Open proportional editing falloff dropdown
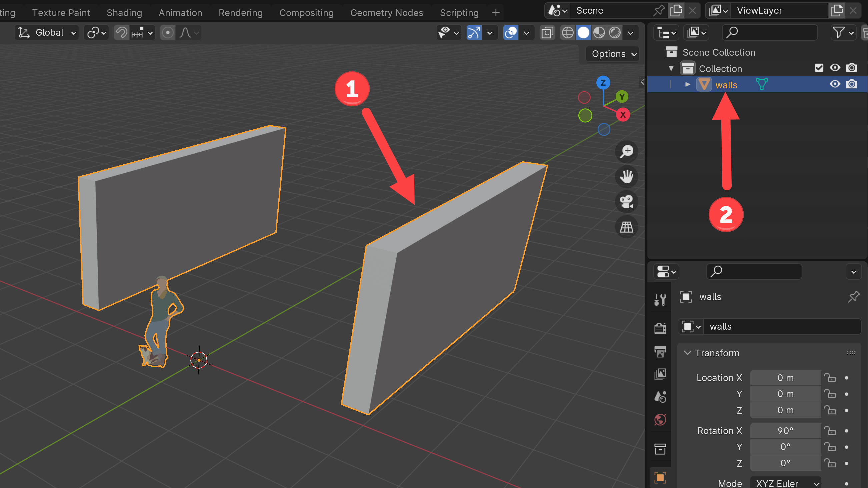This screenshot has width=868, height=488. [189, 33]
